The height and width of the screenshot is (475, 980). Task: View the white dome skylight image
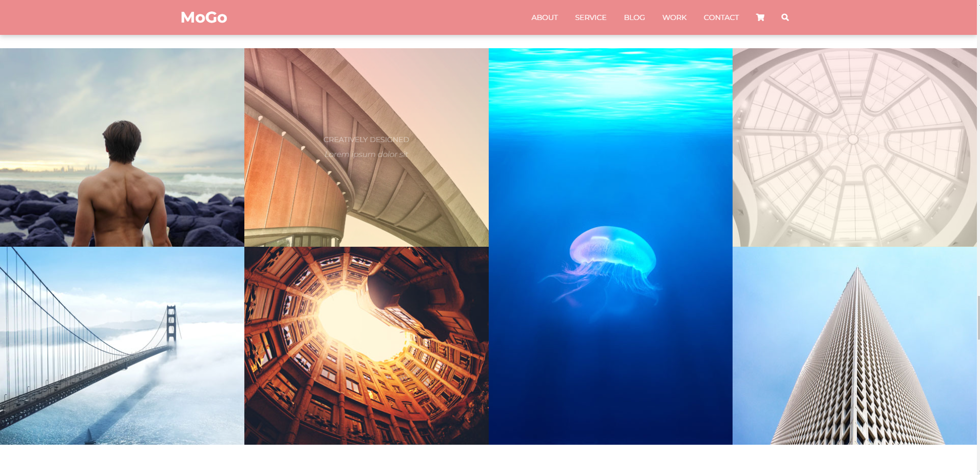point(854,147)
